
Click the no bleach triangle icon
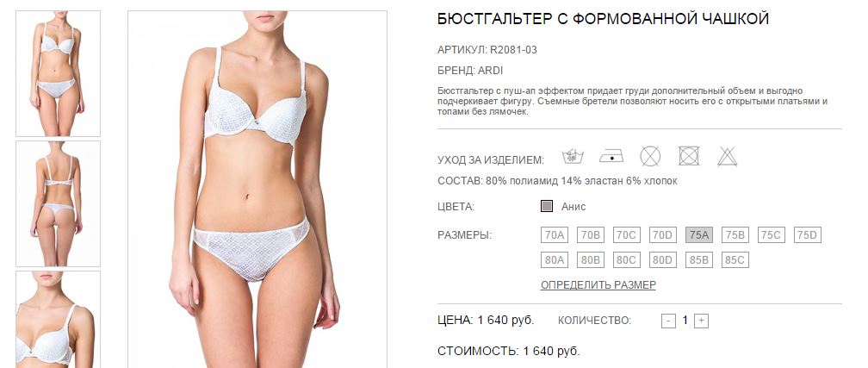coord(728,157)
